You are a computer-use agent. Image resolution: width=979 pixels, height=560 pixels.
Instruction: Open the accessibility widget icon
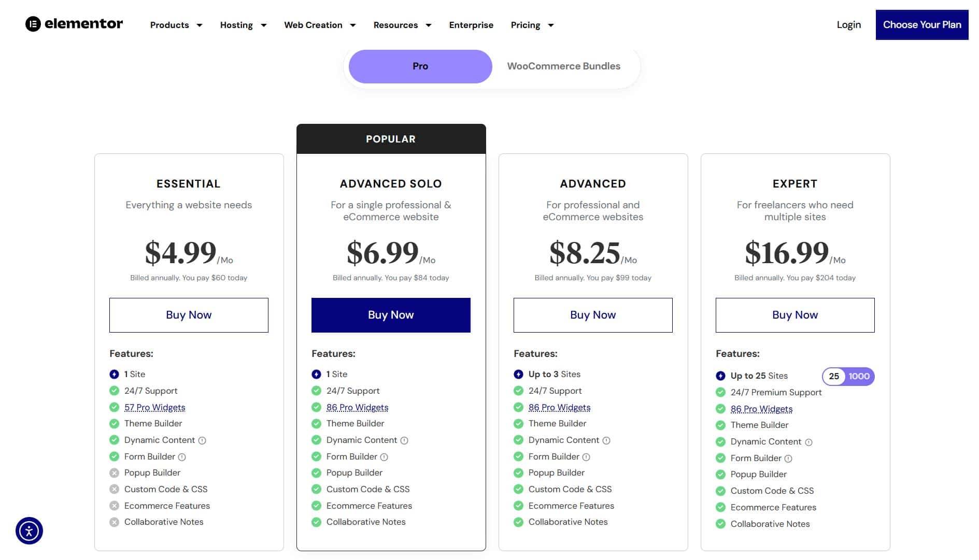(29, 531)
